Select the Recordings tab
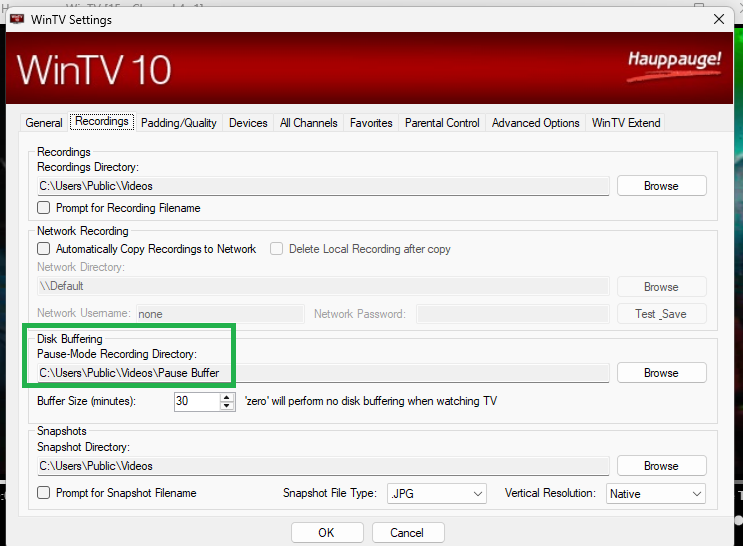 point(102,121)
